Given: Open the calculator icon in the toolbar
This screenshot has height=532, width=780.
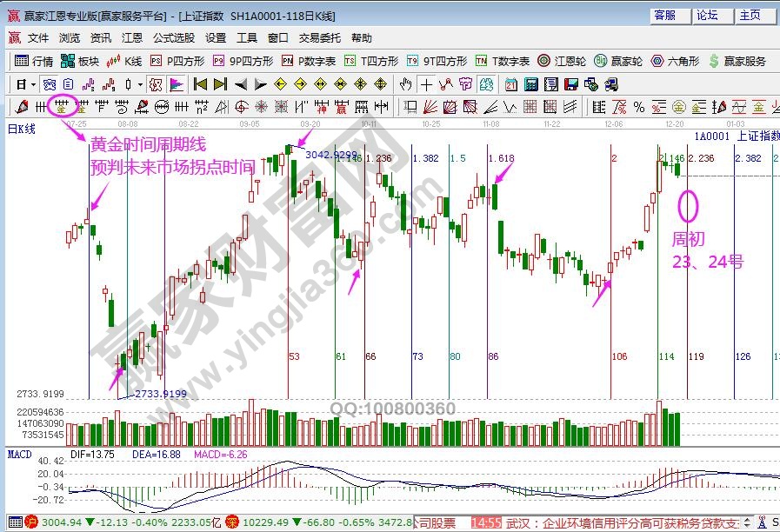Looking at the screenshot, I should (530, 84).
